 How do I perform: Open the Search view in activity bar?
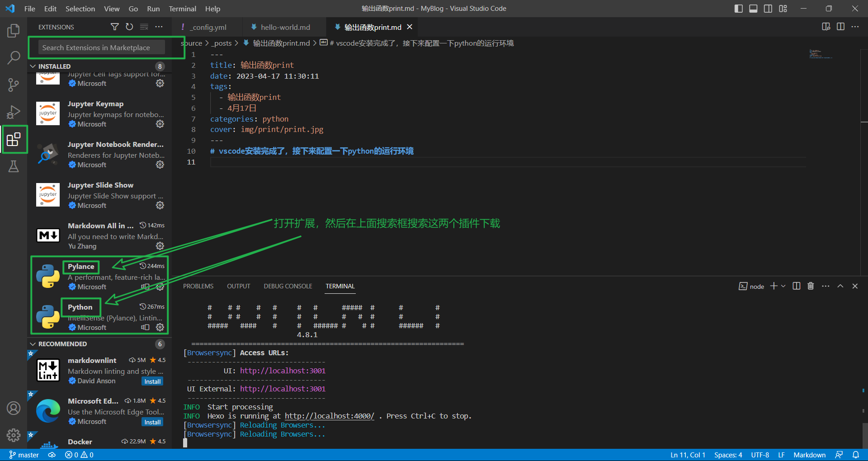tap(14, 57)
